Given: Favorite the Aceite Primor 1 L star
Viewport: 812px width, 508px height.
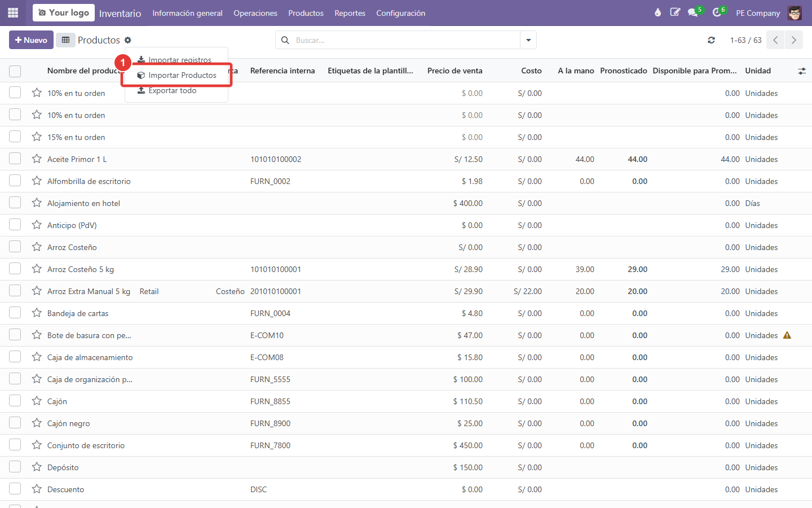Looking at the screenshot, I should coord(37,159).
